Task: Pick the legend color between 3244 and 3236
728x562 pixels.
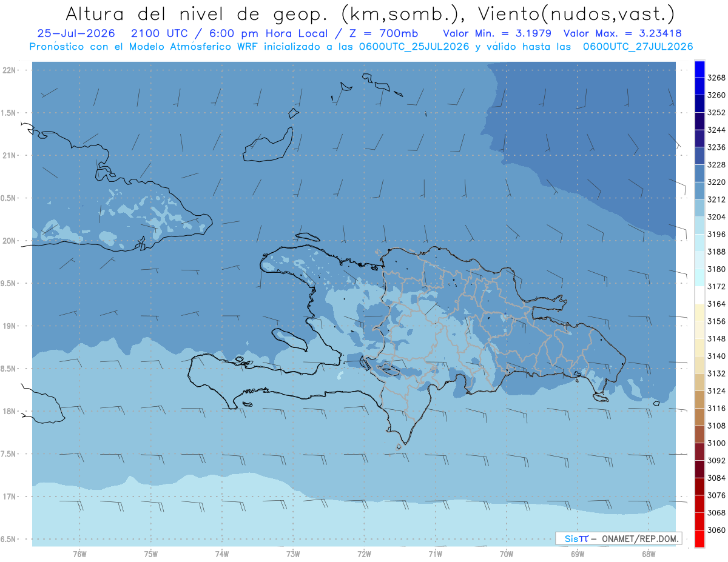Action: tap(699, 139)
